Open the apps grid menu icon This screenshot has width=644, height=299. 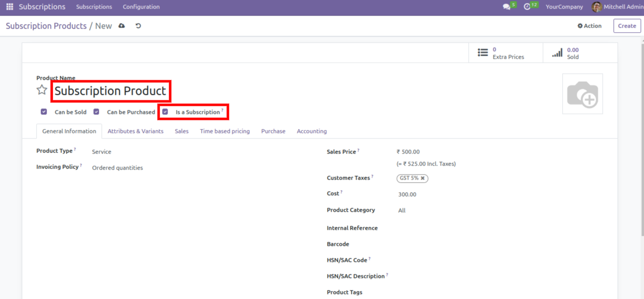(x=10, y=7)
